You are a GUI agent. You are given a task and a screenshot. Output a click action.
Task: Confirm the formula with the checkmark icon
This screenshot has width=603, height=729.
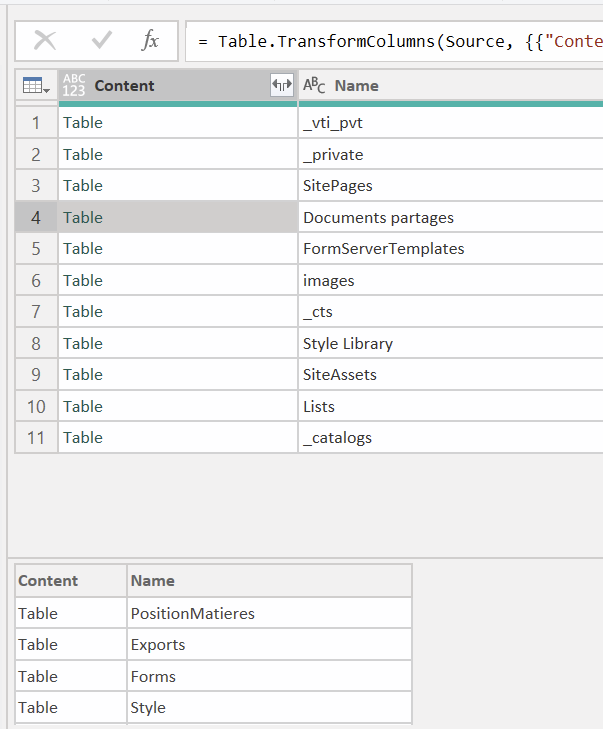tap(101, 40)
